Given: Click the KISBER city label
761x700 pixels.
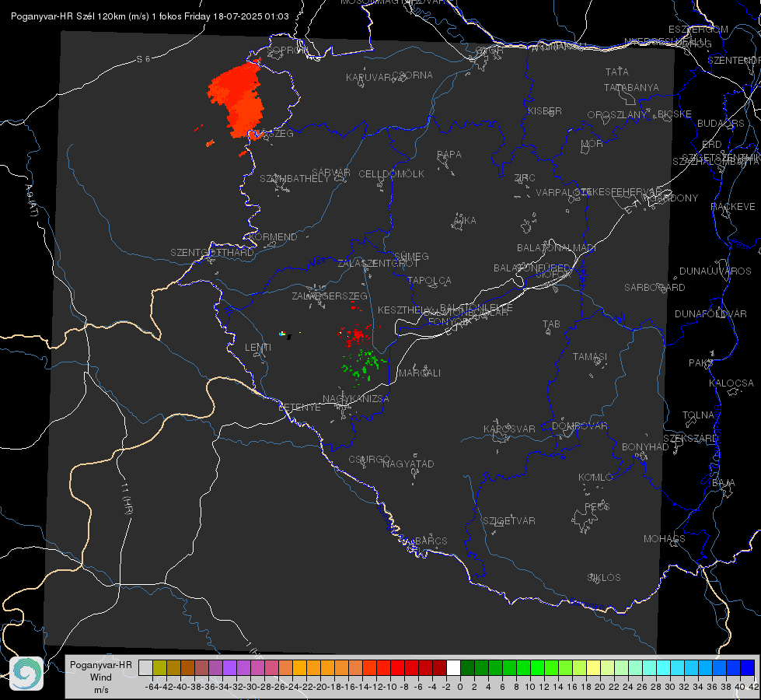Looking at the screenshot, I should [545, 110].
